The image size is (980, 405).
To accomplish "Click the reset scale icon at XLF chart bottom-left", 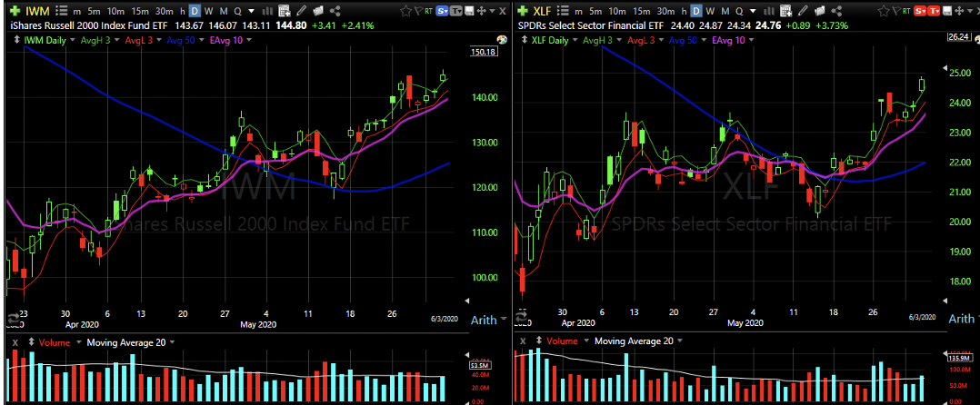I will 520,317.
